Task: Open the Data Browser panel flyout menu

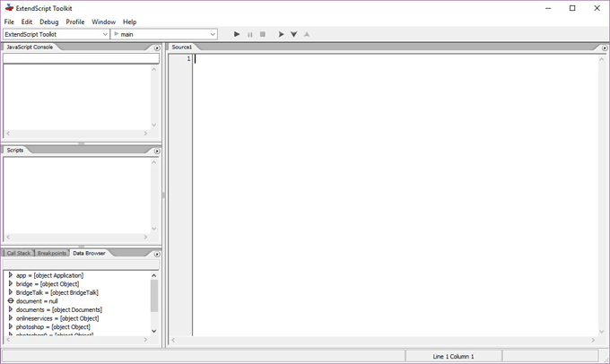Action: (157, 254)
